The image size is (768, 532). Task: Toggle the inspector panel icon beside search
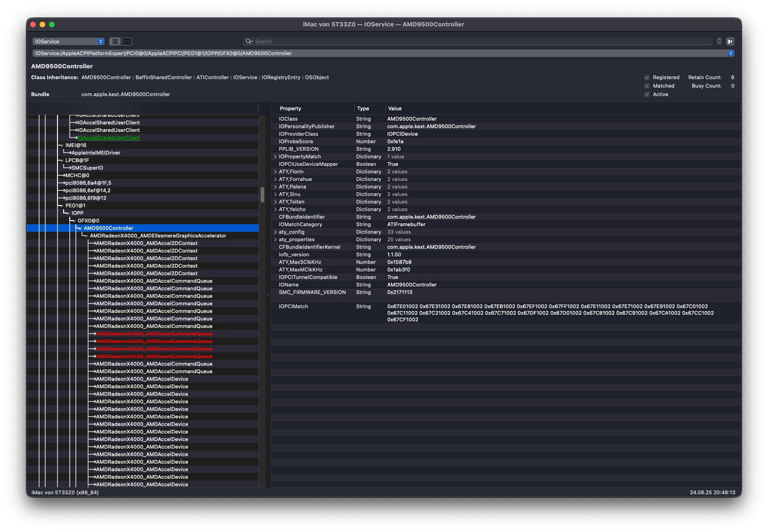[x=730, y=41]
